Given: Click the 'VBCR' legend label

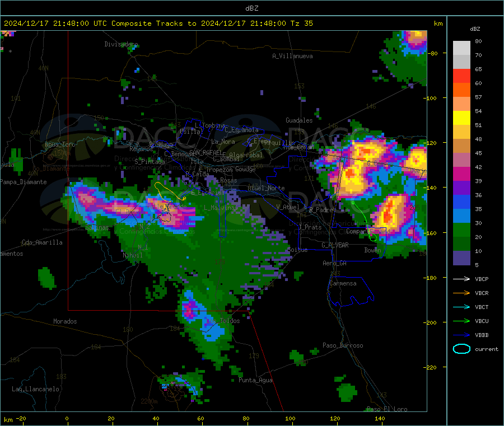Looking at the screenshot, I should pyautogui.click(x=482, y=293).
